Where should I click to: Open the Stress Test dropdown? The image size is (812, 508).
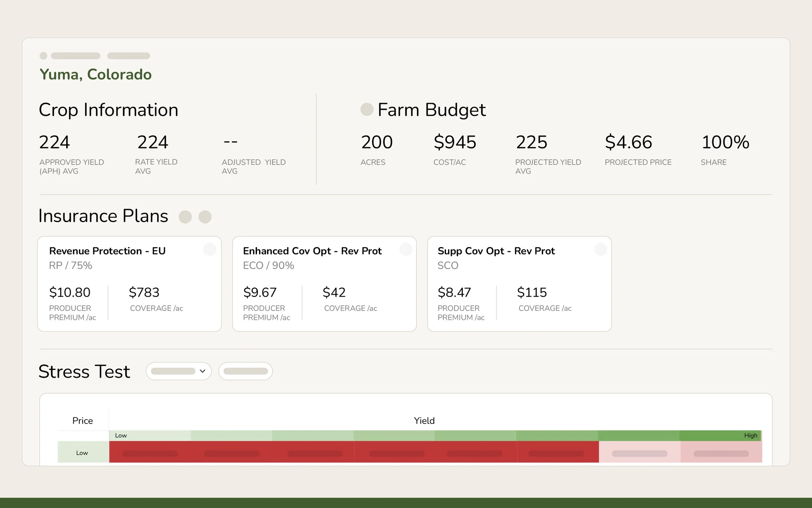[x=179, y=371]
